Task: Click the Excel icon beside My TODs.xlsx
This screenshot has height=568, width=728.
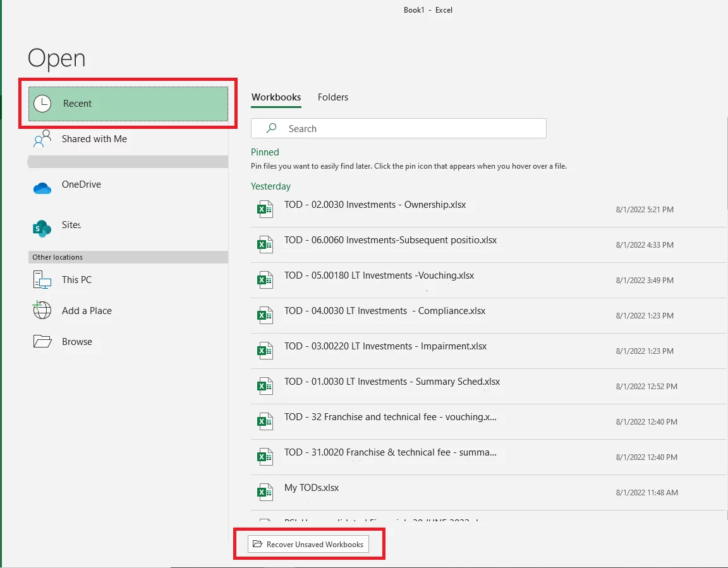Action: tap(265, 492)
